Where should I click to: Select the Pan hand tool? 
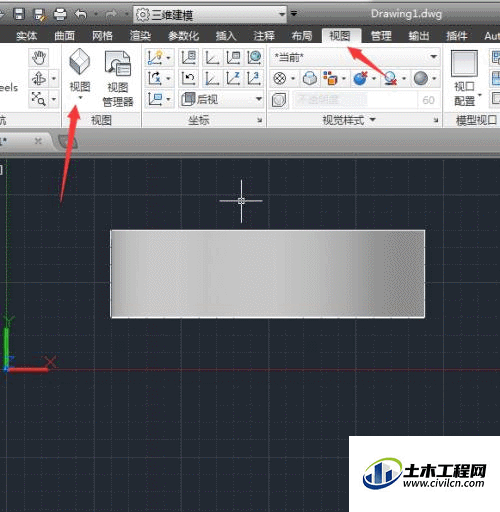click(x=39, y=58)
